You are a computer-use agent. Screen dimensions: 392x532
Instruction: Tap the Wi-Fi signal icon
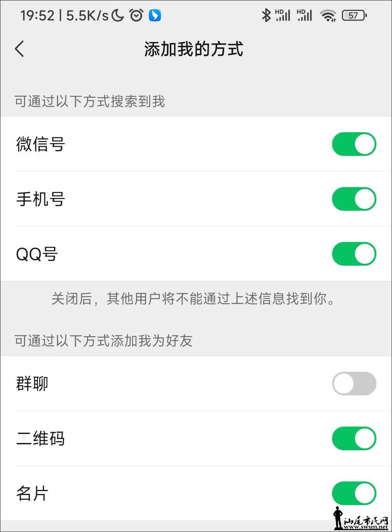pyautogui.click(x=328, y=15)
